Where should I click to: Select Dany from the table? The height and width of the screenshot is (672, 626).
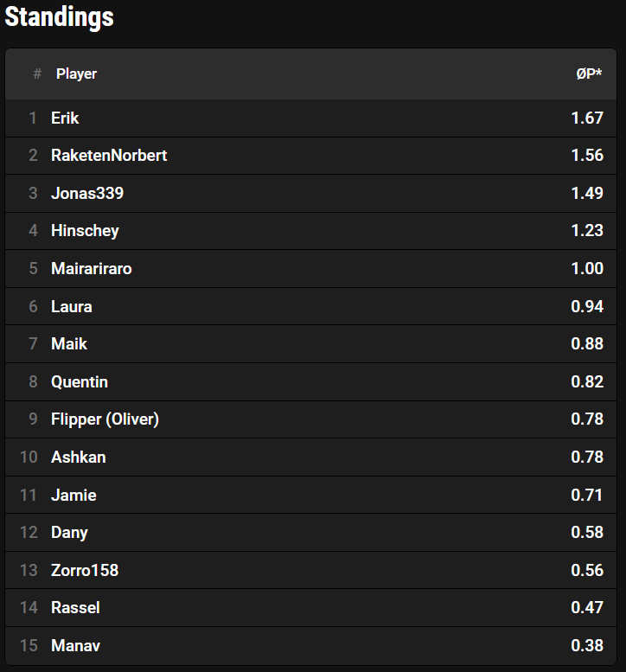69,532
